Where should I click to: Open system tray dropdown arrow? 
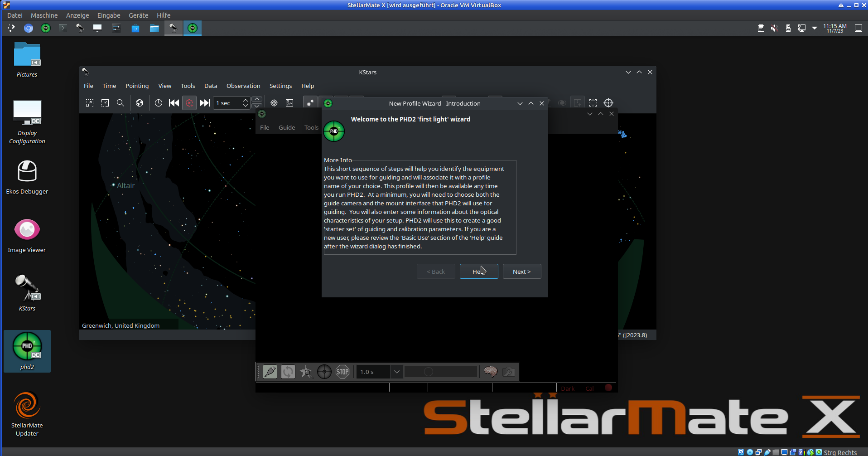pos(815,28)
